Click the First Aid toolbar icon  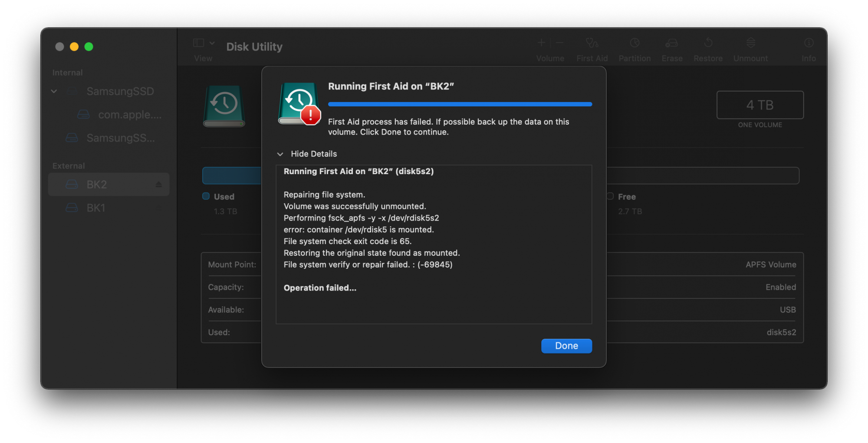pyautogui.click(x=592, y=43)
